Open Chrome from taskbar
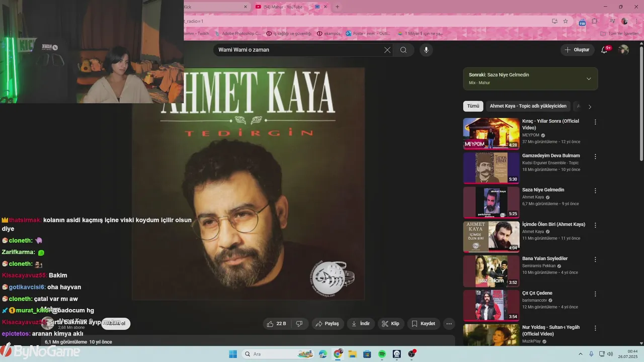 tap(338, 354)
